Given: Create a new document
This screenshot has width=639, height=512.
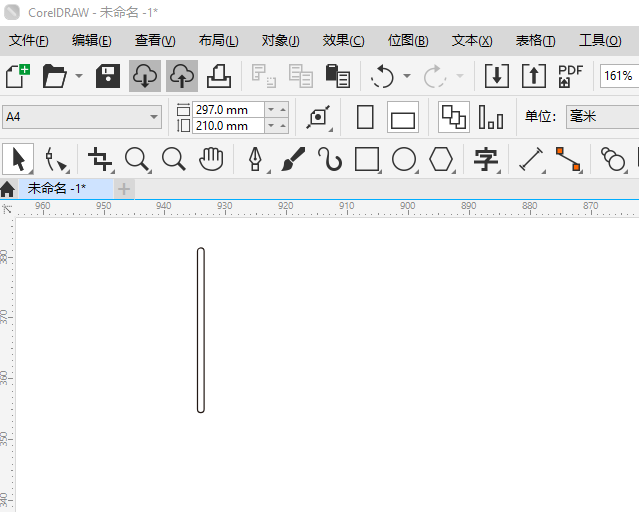Looking at the screenshot, I should click(x=18, y=76).
